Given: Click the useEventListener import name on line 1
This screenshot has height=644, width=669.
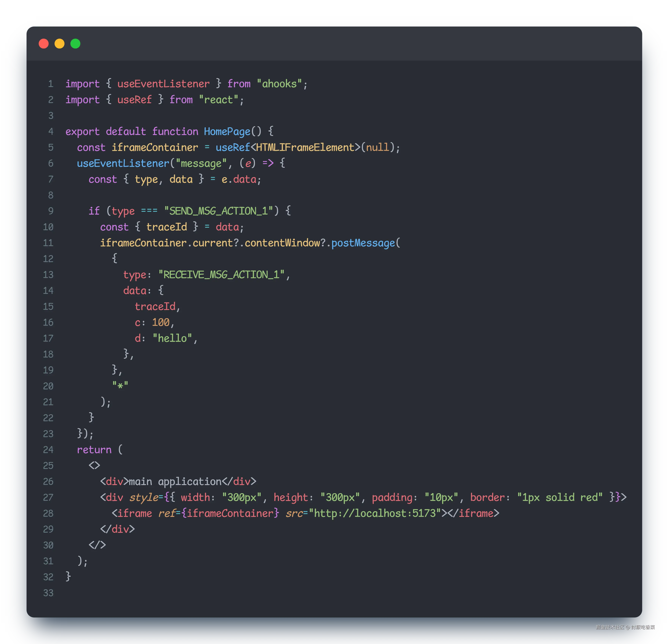Looking at the screenshot, I should tap(163, 84).
